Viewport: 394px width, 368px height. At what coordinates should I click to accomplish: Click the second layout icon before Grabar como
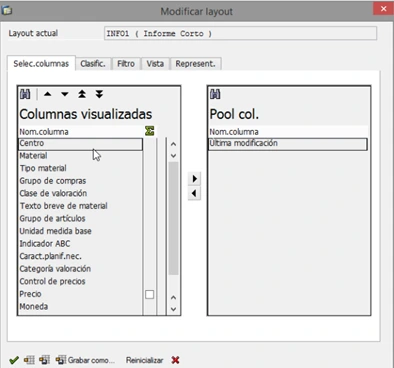click(44, 360)
